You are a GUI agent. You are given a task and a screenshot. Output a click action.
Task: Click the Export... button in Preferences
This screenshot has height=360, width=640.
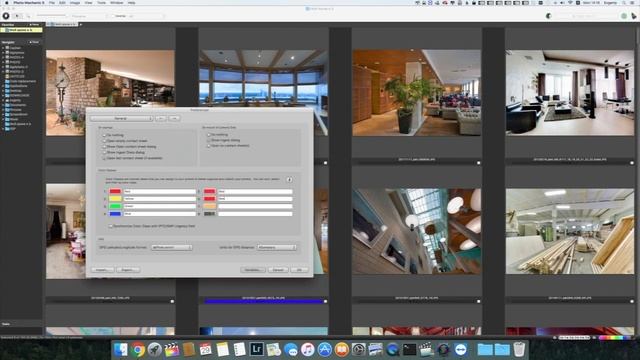pos(128,270)
